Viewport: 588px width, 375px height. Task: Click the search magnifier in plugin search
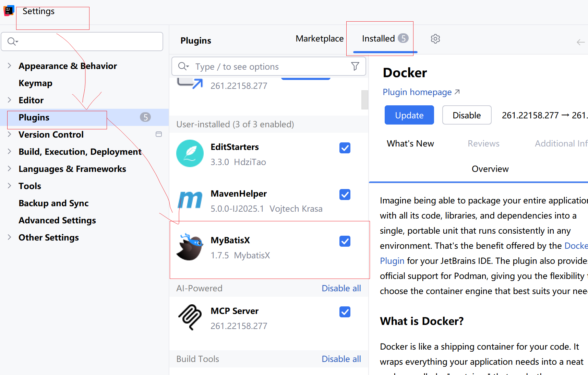point(183,66)
